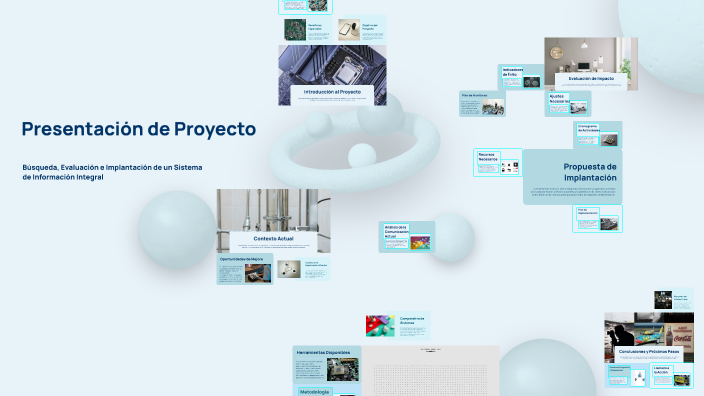Select the Plan de Implementación subtopic
Image resolution: width=704 pixels, height=396 pixels.
(598, 219)
